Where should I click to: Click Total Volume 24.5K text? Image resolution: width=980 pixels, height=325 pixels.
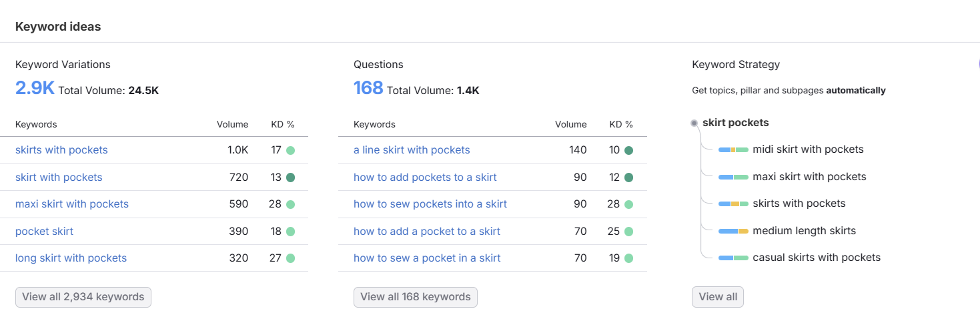(x=108, y=90)
